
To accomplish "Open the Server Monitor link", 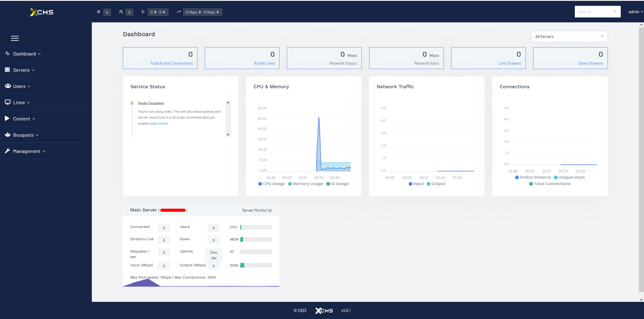I will (x=257, y=210).
